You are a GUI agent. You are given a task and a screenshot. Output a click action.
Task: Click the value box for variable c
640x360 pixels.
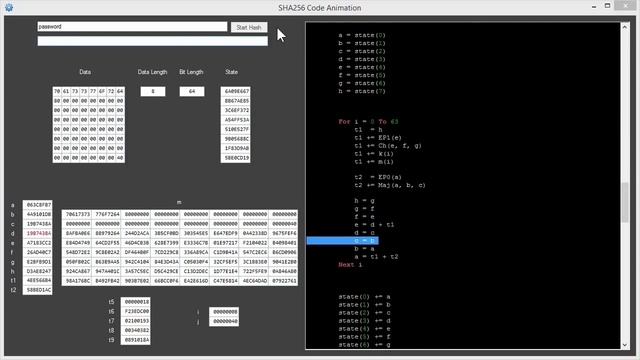tap(38, 224)
